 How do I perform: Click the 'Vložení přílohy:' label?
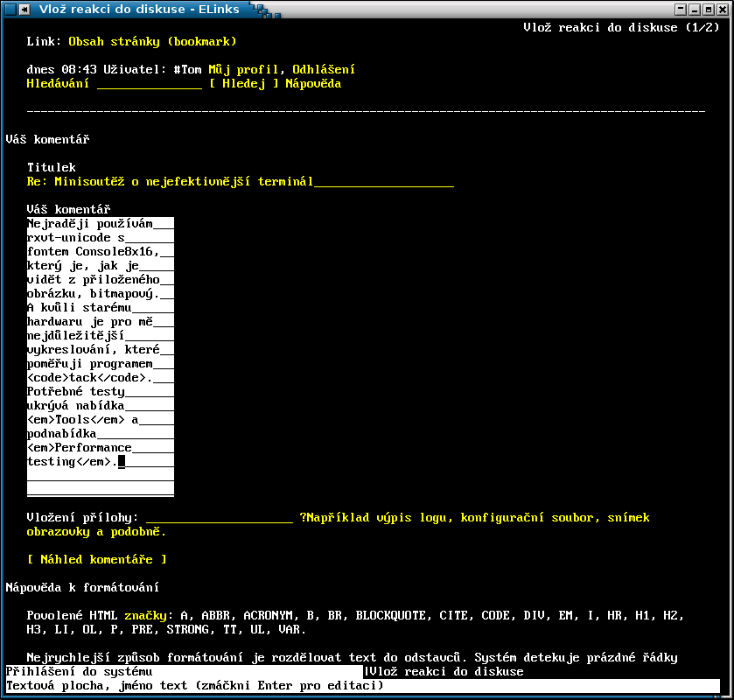(82, 518)
